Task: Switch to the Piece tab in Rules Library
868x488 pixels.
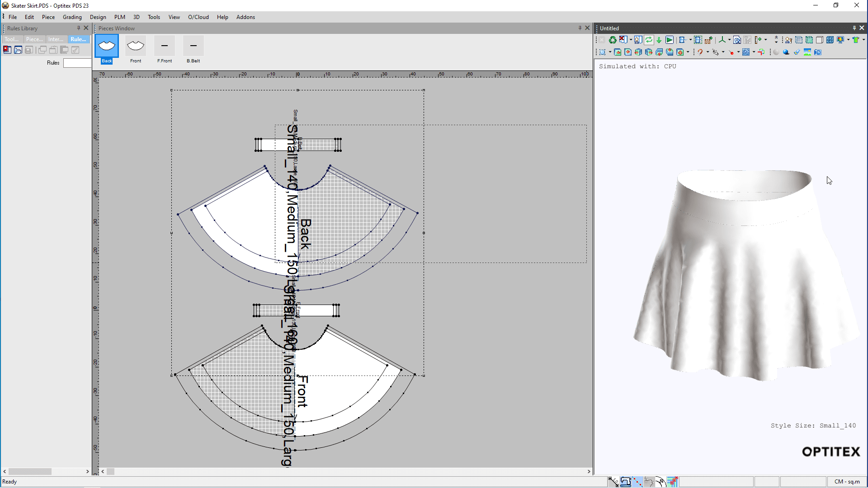Action: click(x=34, y=39)
